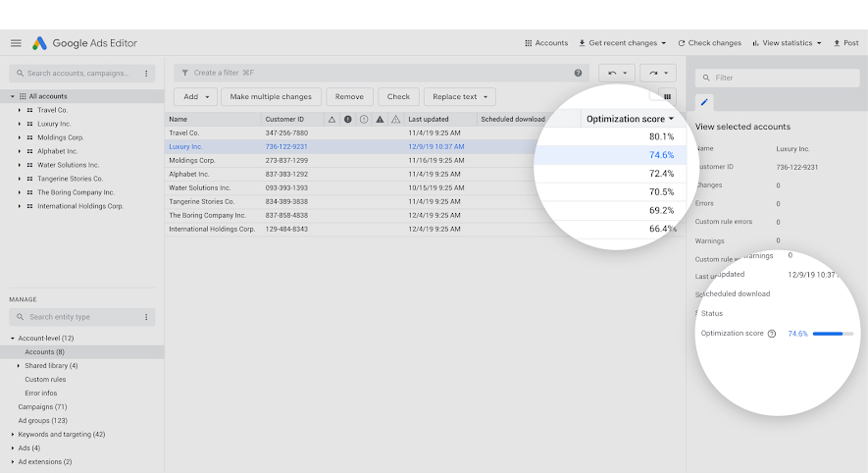This screenshot has height=474, width=868.
Task: Open filter help question mark icon
Action: pyautogui.click(x=578, y=73)
